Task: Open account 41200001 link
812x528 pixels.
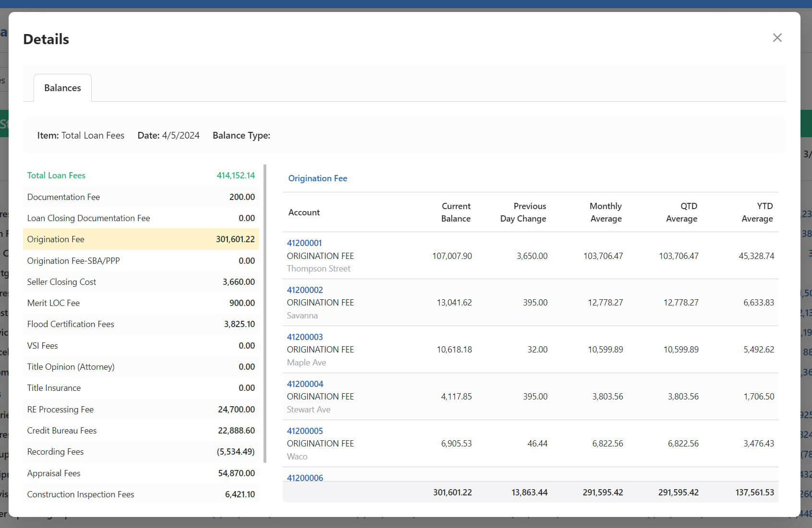Action: pyautogui.click(x=304, y=243)
